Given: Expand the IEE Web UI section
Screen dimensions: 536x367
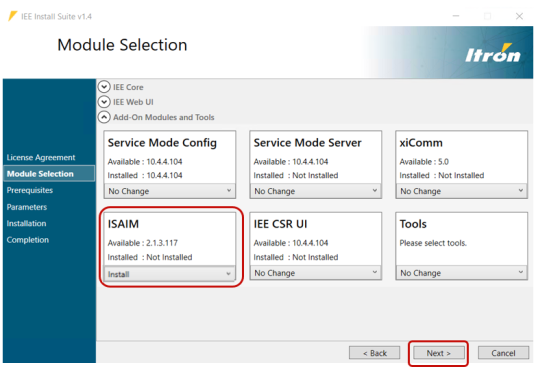Looking at the screenshot, I should pos(104,102).
